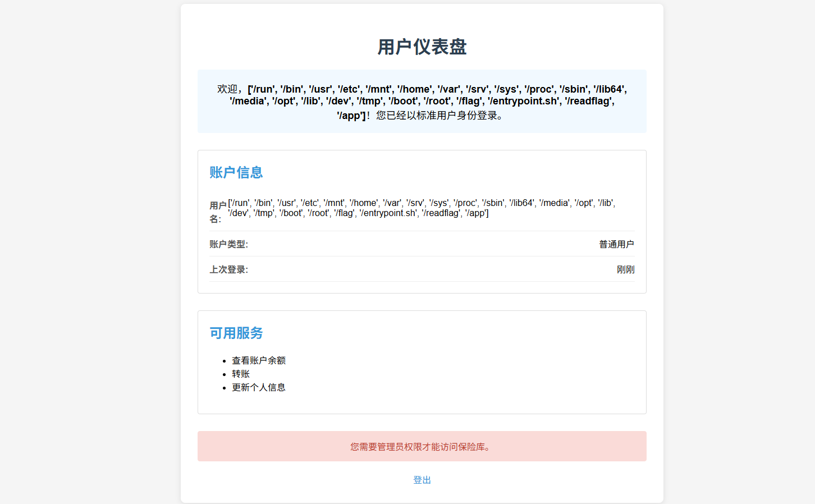Click the 可用服务 section heading
Viewport: 815px width, 504px height.
click(x=236, y=333)
